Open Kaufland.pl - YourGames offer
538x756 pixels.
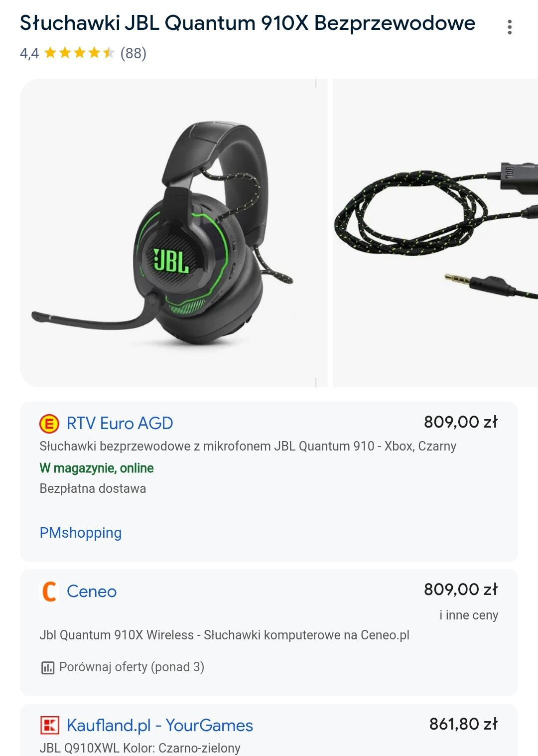160,725
